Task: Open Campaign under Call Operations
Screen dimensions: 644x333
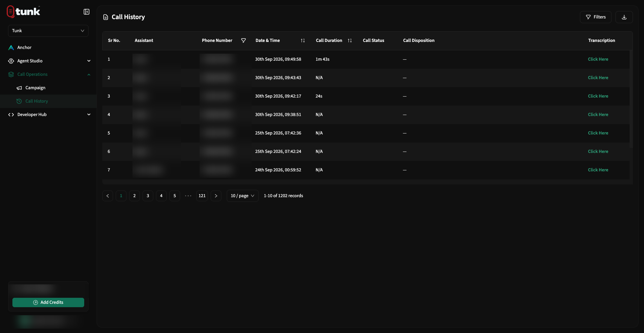Action: (35, 88)
